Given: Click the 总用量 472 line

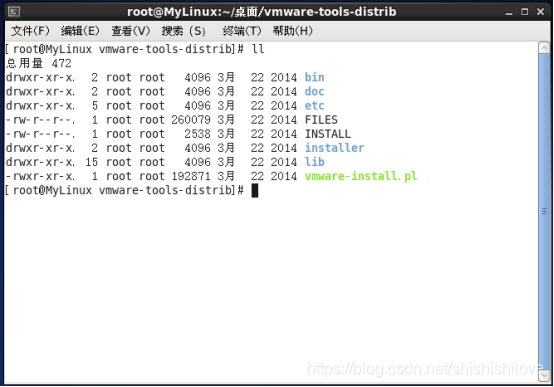Looking at the screenshot, I should pos(39,63).
